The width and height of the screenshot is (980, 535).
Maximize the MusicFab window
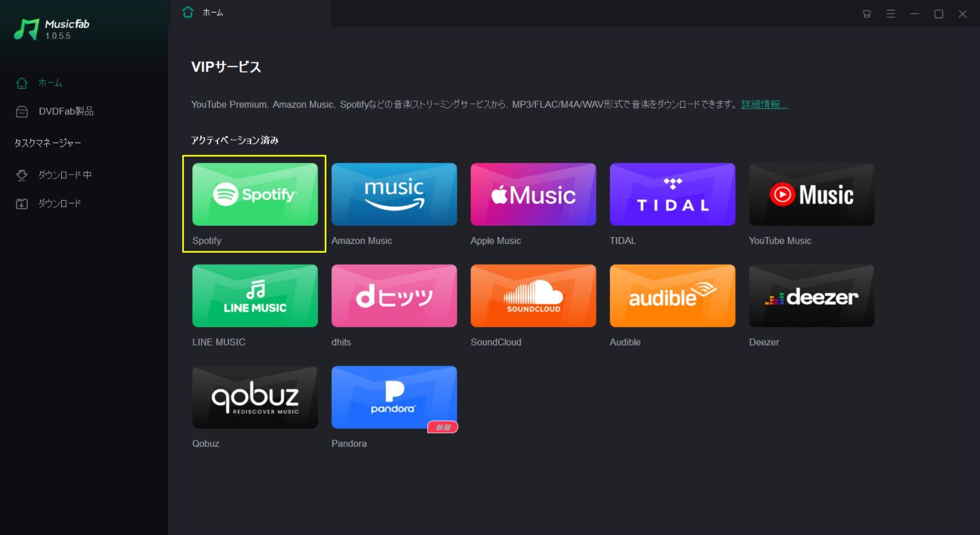click(938, 14)
